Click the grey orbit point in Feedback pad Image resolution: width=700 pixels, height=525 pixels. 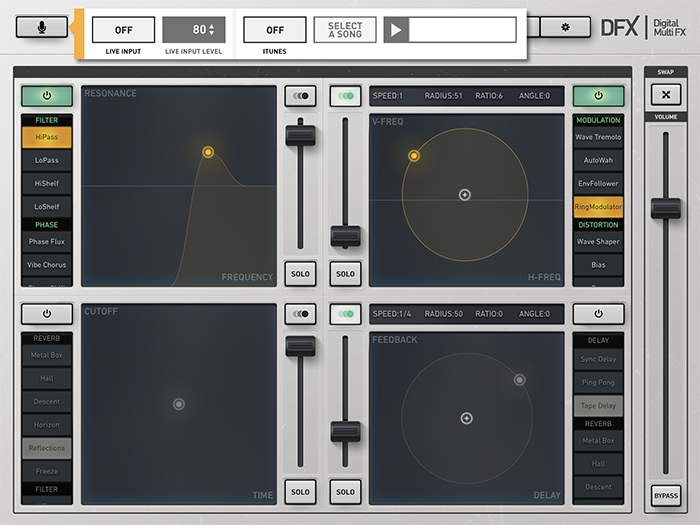(519, 380)
